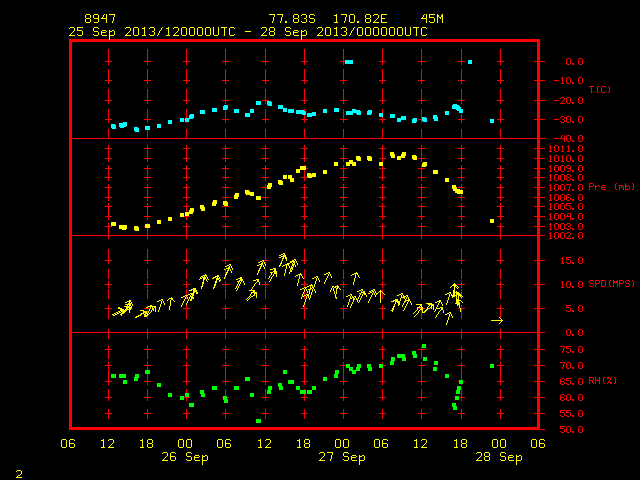Click the lowest green humidity point near 52
Screen dimensions: 640x480
(258, 421)
